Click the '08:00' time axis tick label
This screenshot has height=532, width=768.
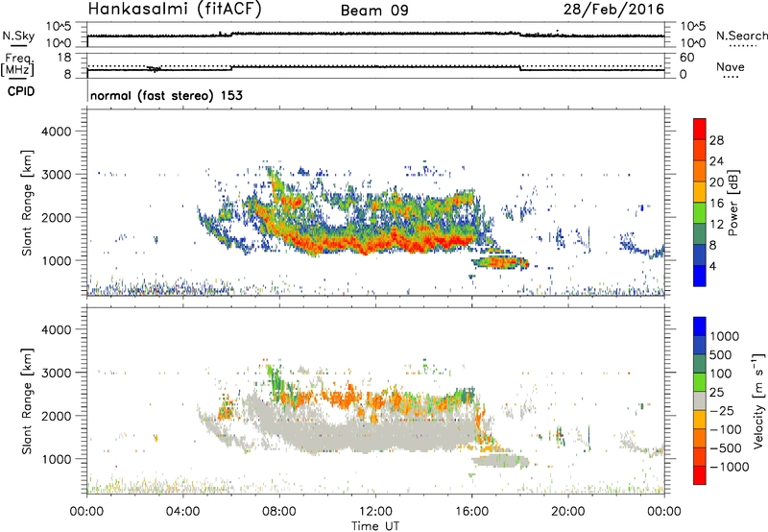click(279, 512)
